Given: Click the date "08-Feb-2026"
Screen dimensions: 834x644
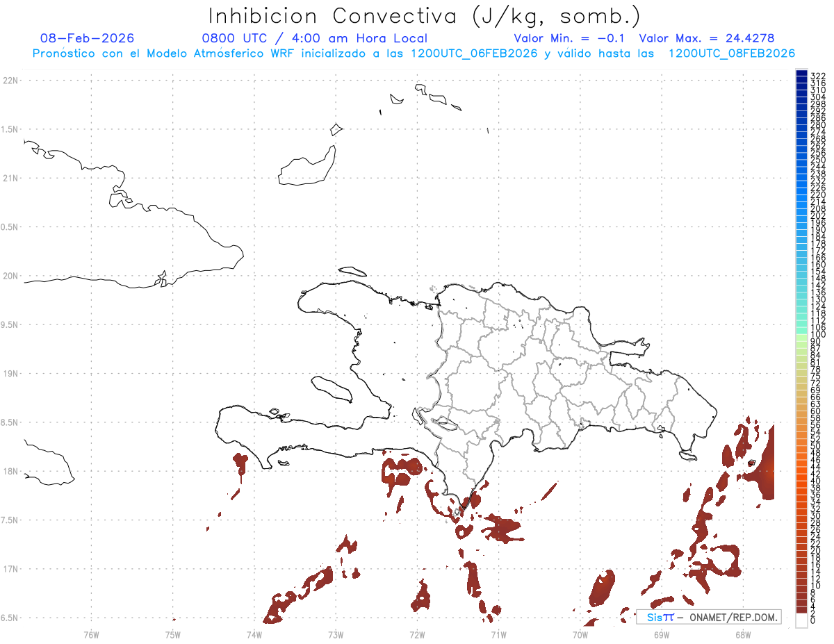Looking at the screenshot, I should point(88,38).
